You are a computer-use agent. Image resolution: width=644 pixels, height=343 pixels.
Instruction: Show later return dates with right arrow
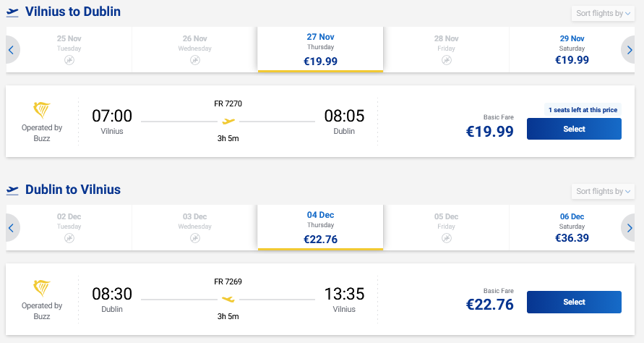(630, 228)
